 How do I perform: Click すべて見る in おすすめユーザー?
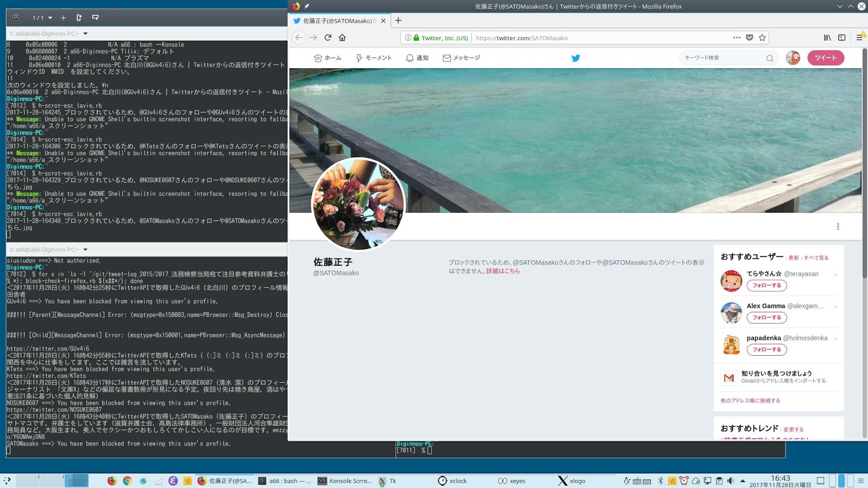tap(816, 258)
